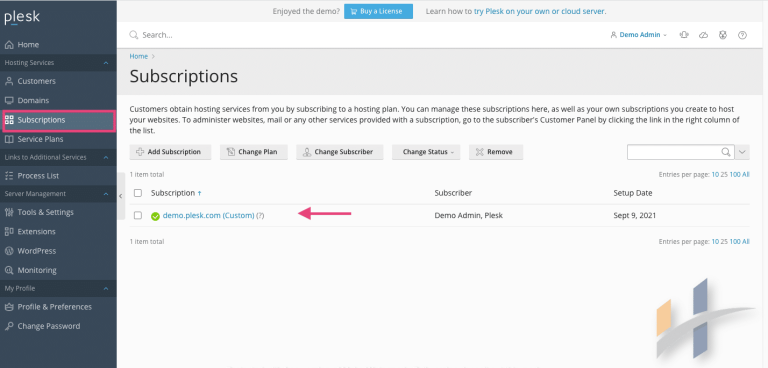Click the 'Demo Admin, Plesk' subscriber cell

[469, 216]
